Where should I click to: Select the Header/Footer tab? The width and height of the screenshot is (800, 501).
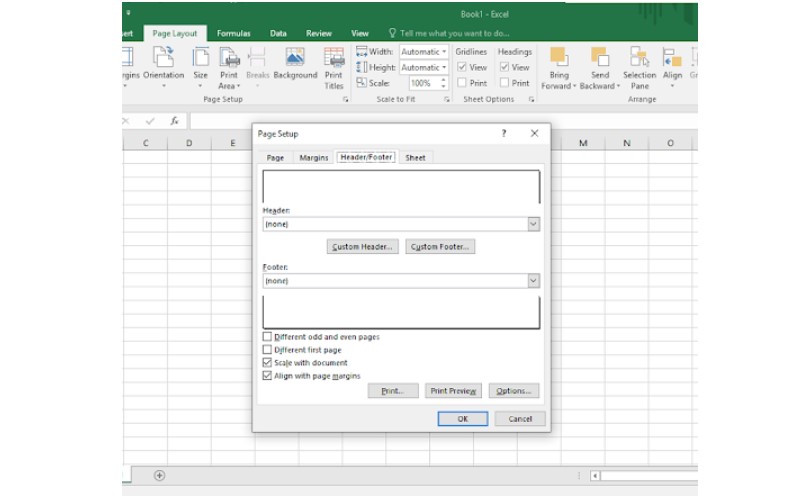tap(366, 157)
